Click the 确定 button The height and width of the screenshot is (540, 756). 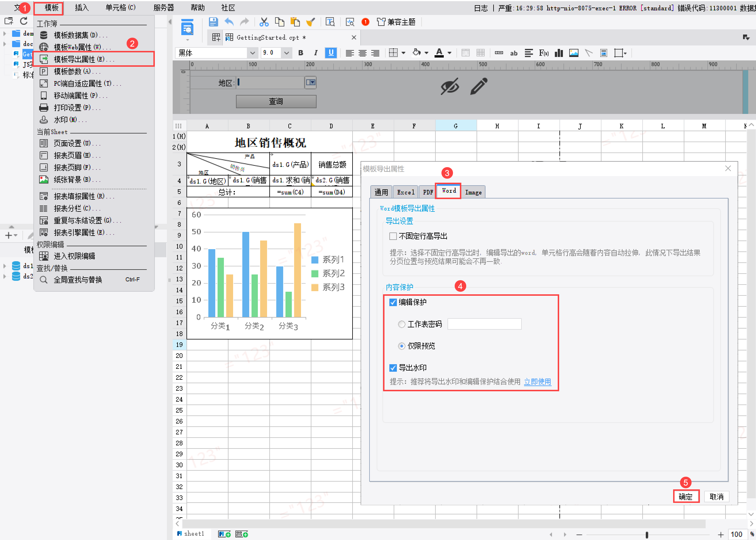685,497
